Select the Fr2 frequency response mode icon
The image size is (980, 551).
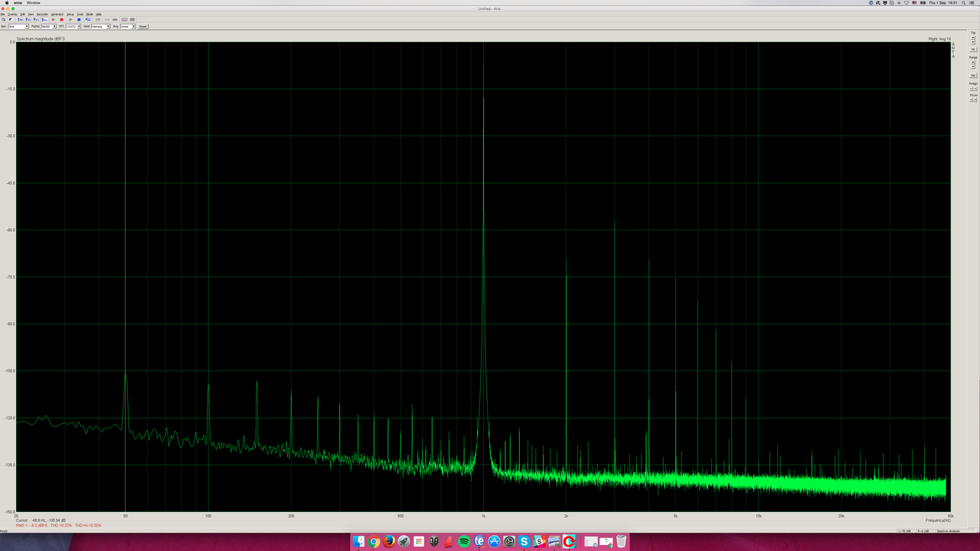click(x=28, y=20)
